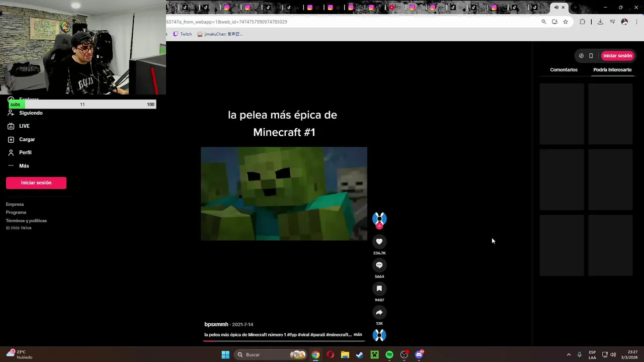Click the #viral hashtag in caption
The image size is (644, 362).
[x=303, y=334]
